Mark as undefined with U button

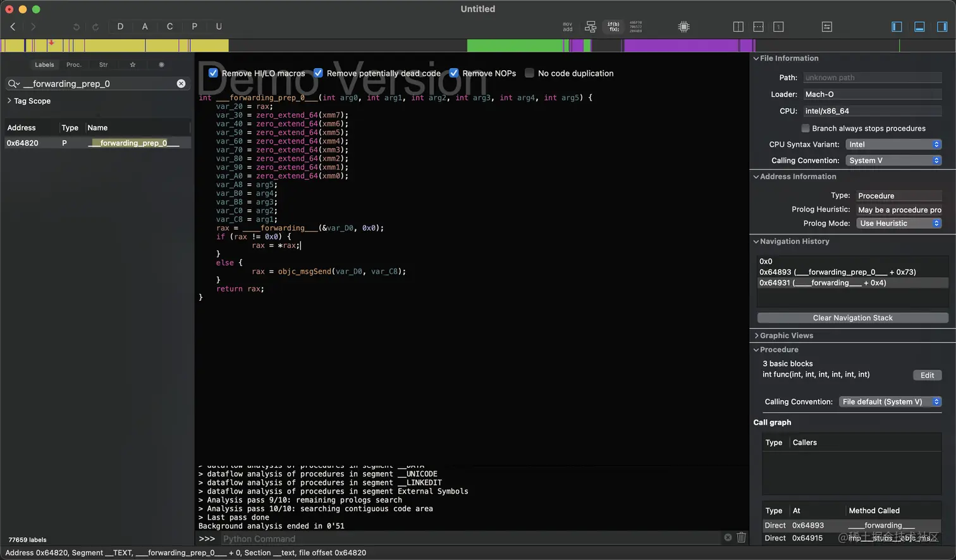[219, 27]
